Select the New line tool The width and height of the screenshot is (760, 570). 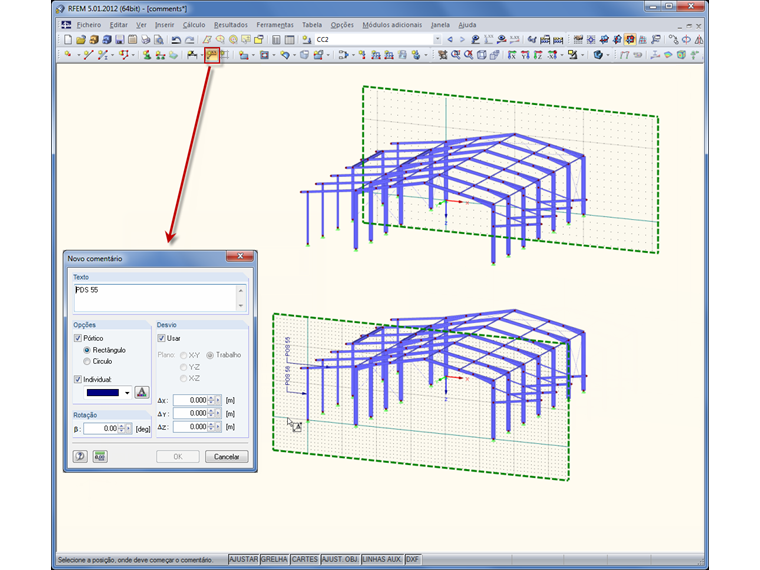click(88, 55)
